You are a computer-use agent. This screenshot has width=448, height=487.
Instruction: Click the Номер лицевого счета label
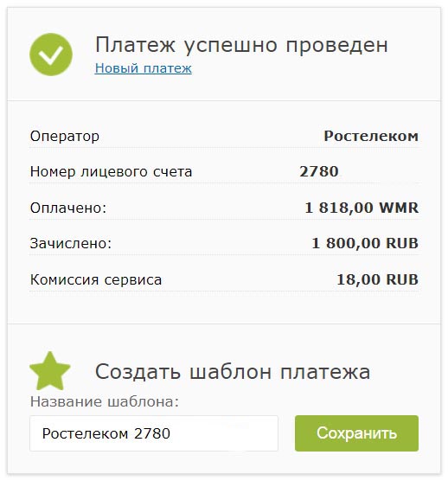coord(111,172)
